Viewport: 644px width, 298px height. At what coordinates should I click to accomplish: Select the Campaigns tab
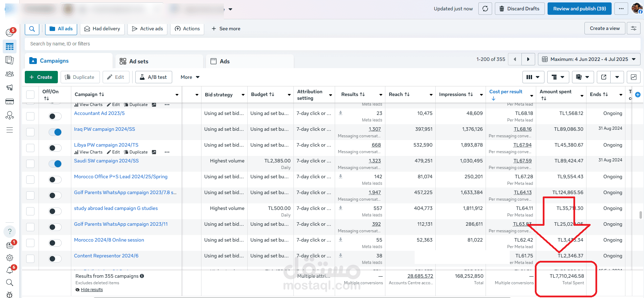69,61
